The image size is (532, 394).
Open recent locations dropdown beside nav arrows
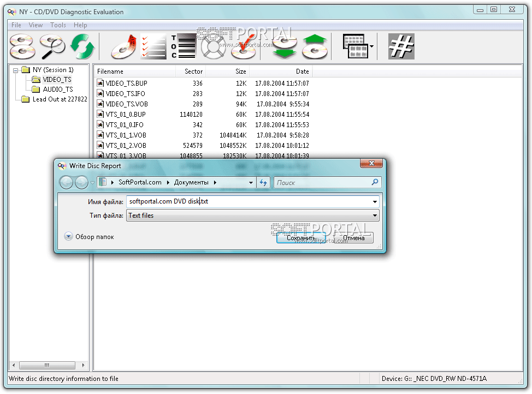coord(93,183)
